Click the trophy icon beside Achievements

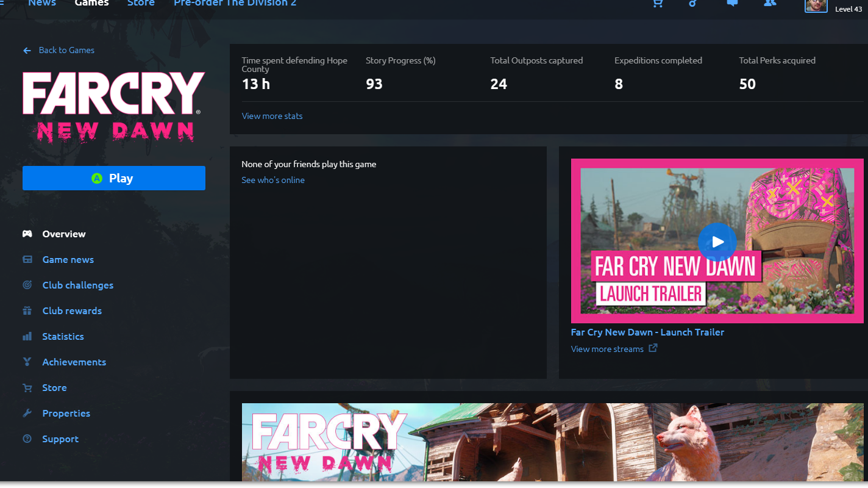click(27, 362)
